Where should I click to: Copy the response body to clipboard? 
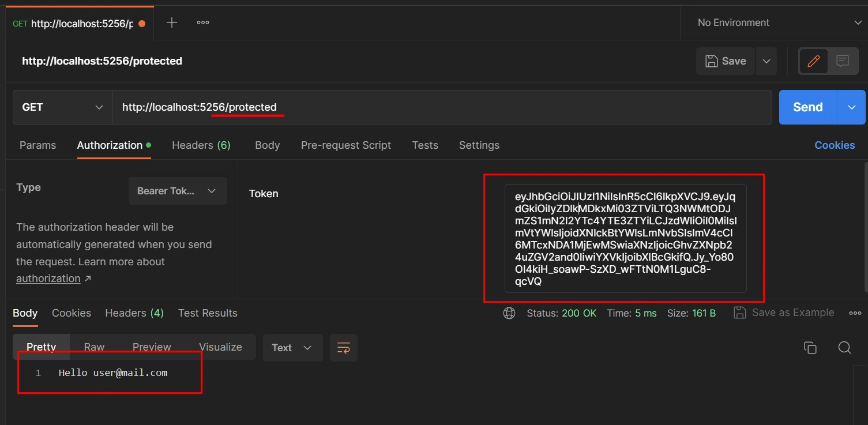click(810, 348)
